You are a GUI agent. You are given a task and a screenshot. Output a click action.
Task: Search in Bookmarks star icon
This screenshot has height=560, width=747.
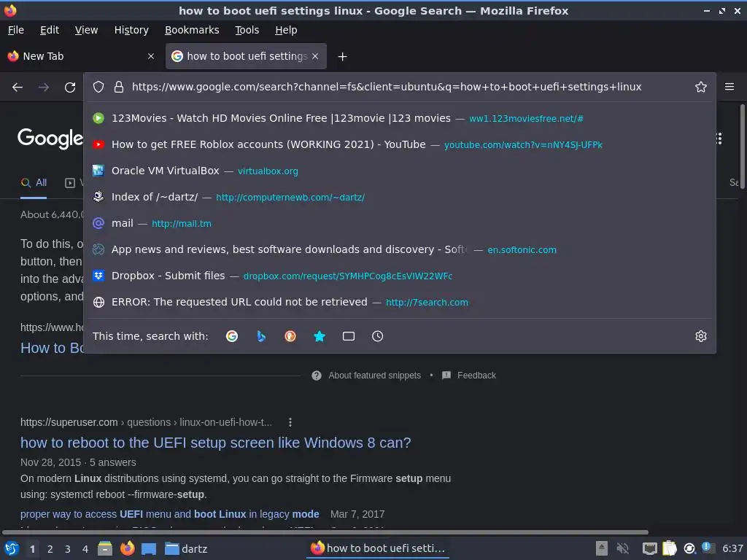[x=320, y=336]
